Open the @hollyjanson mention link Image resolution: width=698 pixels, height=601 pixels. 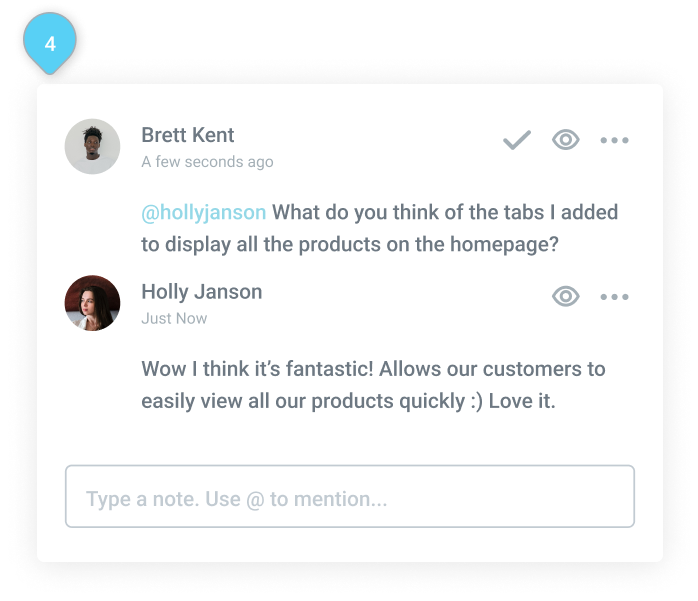click(x=204, y=212)
